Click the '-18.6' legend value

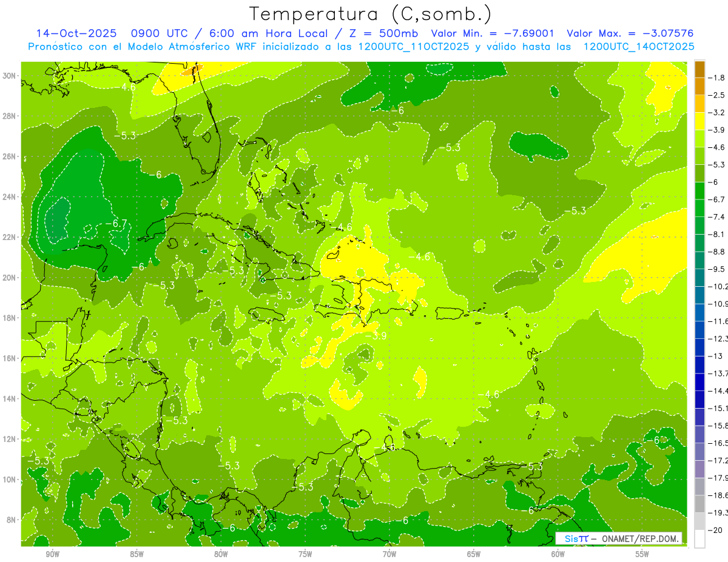tap(718, 495)
